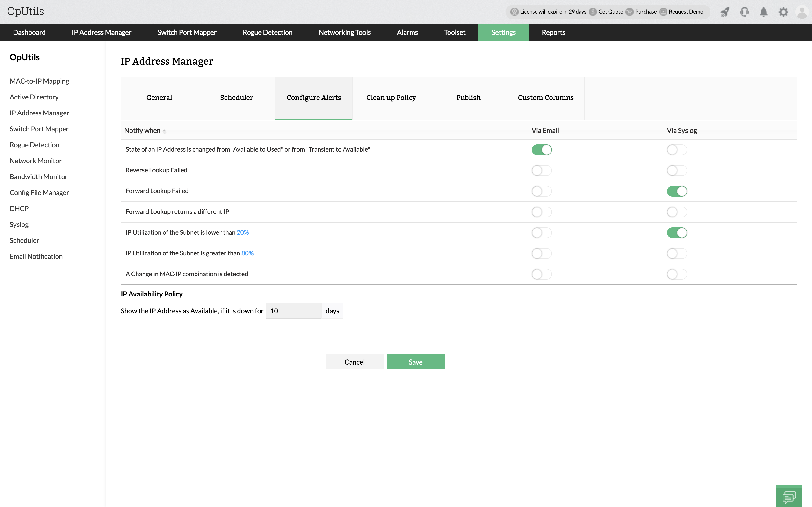Click the Save button
Screen dimensions: 812x507
415,362
